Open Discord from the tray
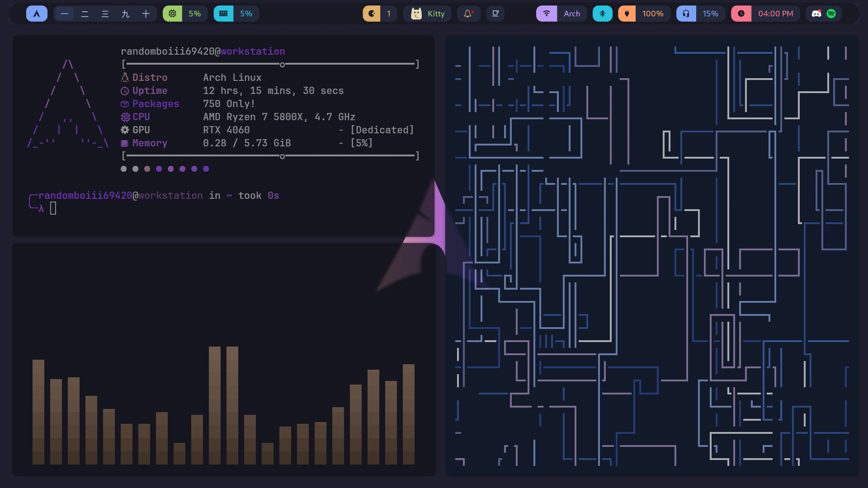 click(x=816, y=14)
